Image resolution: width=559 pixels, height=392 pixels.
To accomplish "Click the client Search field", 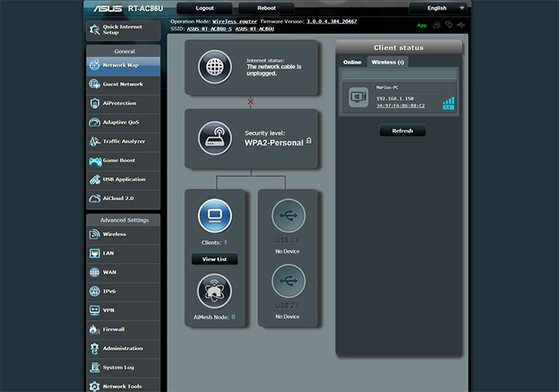I will pos(398,74).
